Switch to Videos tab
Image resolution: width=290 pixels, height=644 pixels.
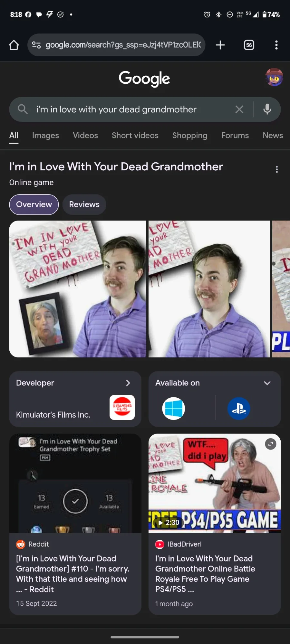coord(85,136)
